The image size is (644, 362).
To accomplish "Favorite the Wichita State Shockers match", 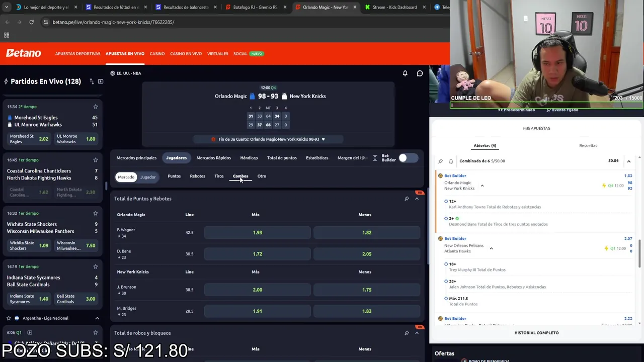I will point(95,213).
